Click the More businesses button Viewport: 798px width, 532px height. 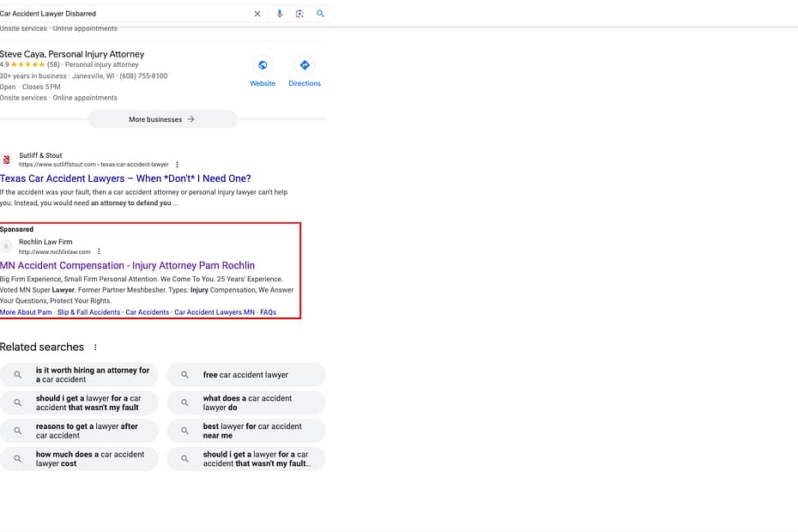click(162, 119)
